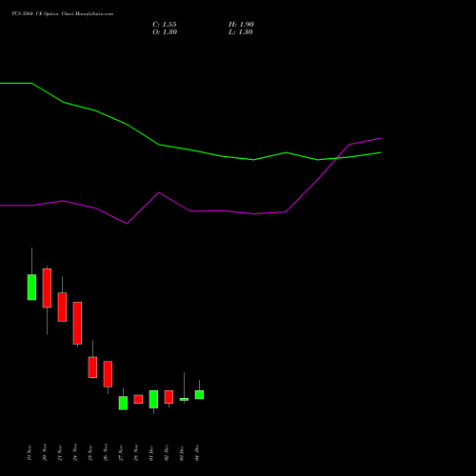Click the 20 Nov date label
The height and width of the screenshot is (476, 476).
pos(45,453)
